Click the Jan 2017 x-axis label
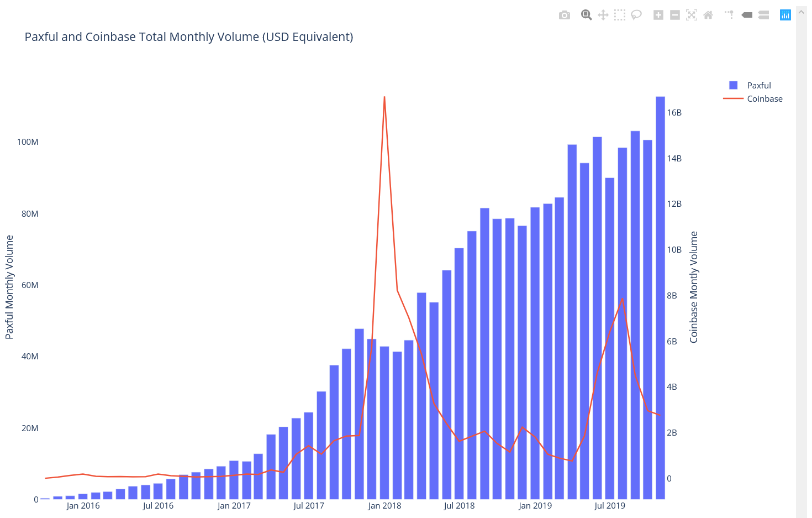Viewport: 812px width, 518px height. (x=234, y=506)
